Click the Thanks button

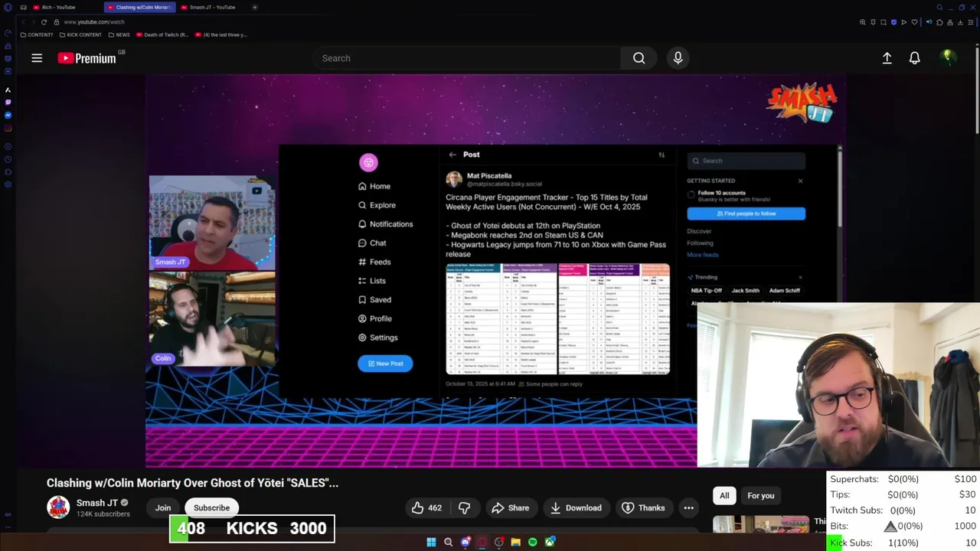(643, 508)
